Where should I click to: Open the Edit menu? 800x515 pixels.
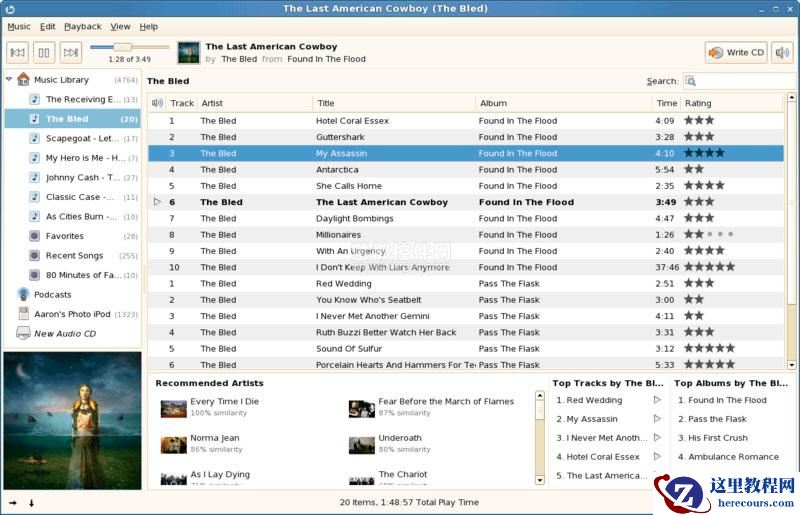pos(47,27)
